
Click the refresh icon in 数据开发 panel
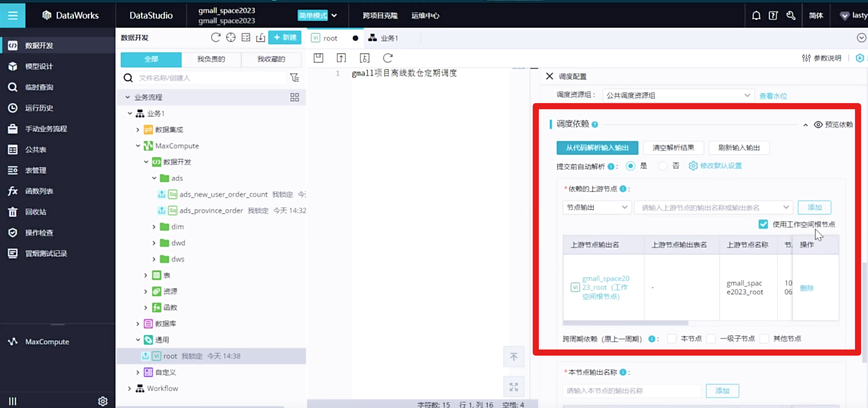tap(215, 37)
